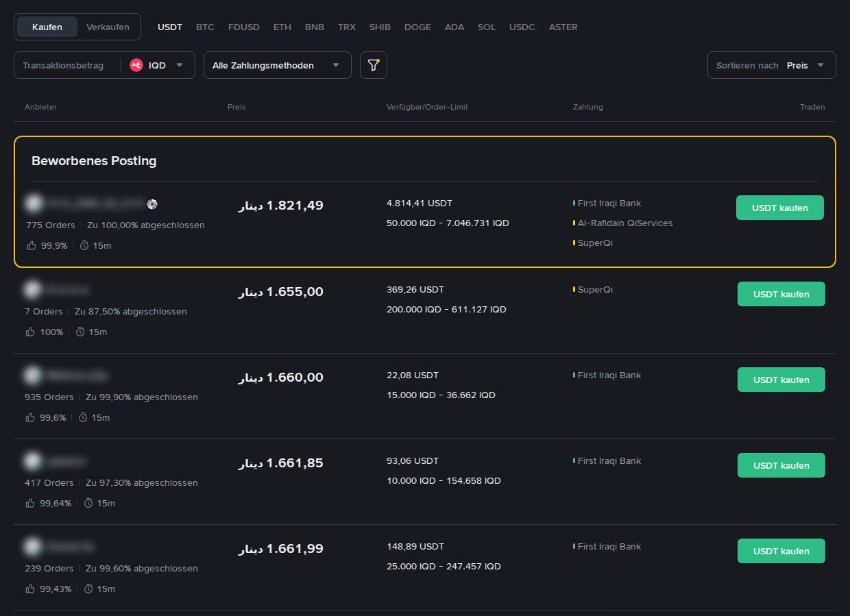Image resolution: width=850 pixels, height=616 pixels.
Task: Open Sortieren nach Preis dropdown
Action: pyautogui.click(x=772, y=65)
